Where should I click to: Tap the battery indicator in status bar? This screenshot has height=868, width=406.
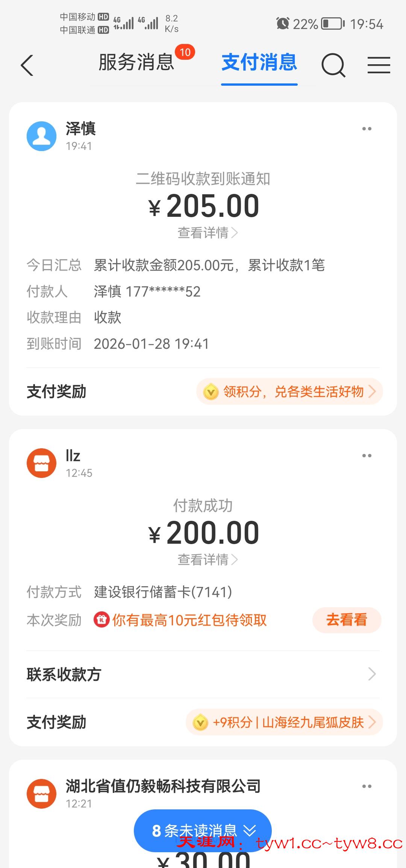click(x=332, y=24)
